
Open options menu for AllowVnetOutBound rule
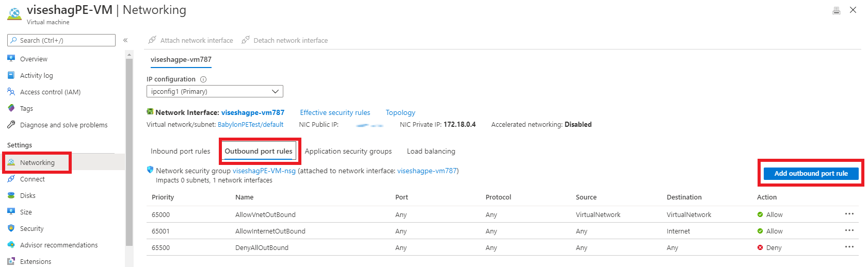(849, 214)
